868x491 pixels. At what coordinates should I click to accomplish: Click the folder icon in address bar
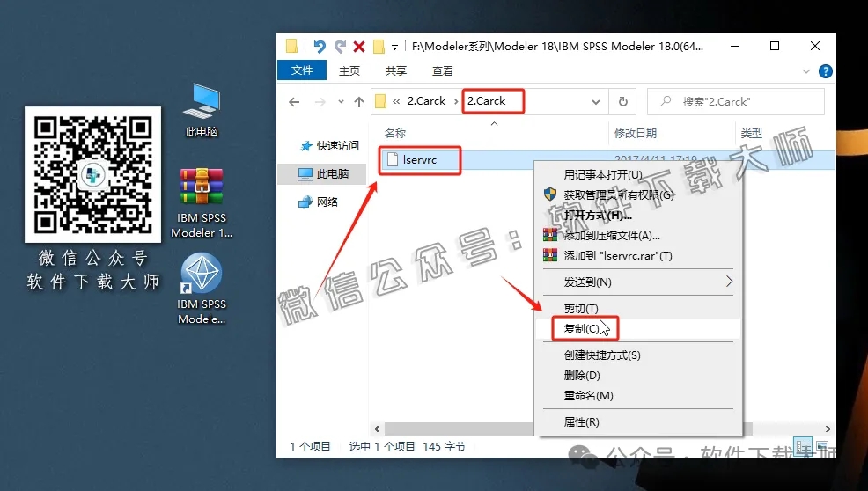[380, 101]
